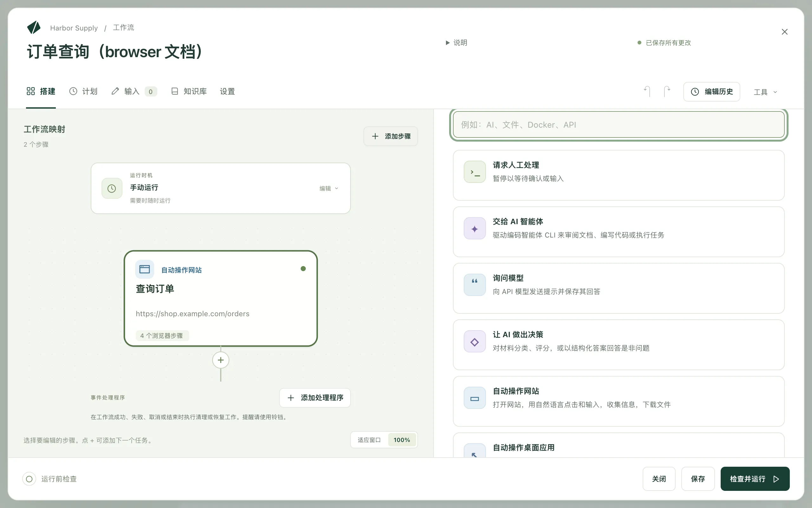
Task: Click the 添加步骤 button
Action: coord(390,136)
